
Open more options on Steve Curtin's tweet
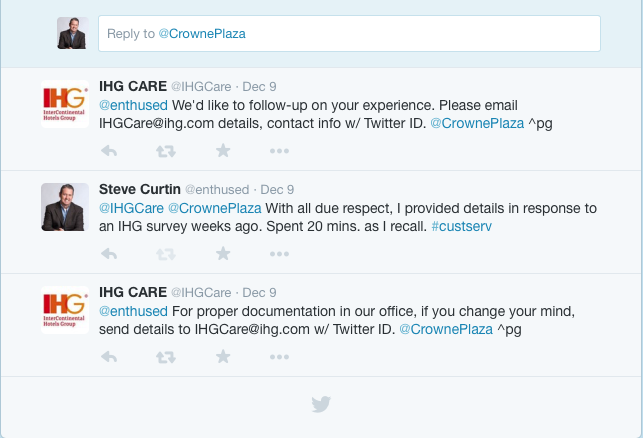click(279, 253)
